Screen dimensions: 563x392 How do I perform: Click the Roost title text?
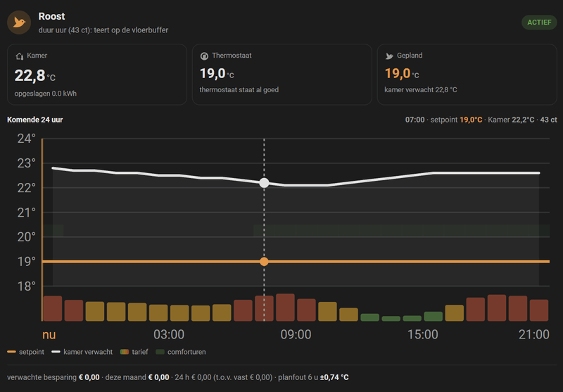click(51, 16)
